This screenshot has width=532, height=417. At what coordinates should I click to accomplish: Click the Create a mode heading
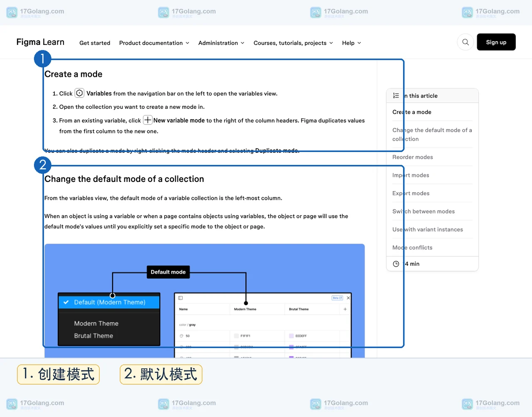74,74
